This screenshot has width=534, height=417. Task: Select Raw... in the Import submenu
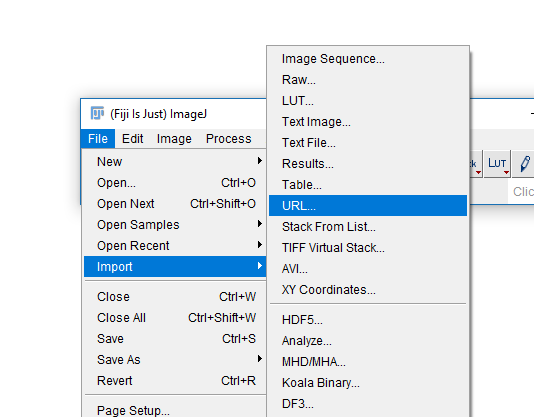point(368,80)
